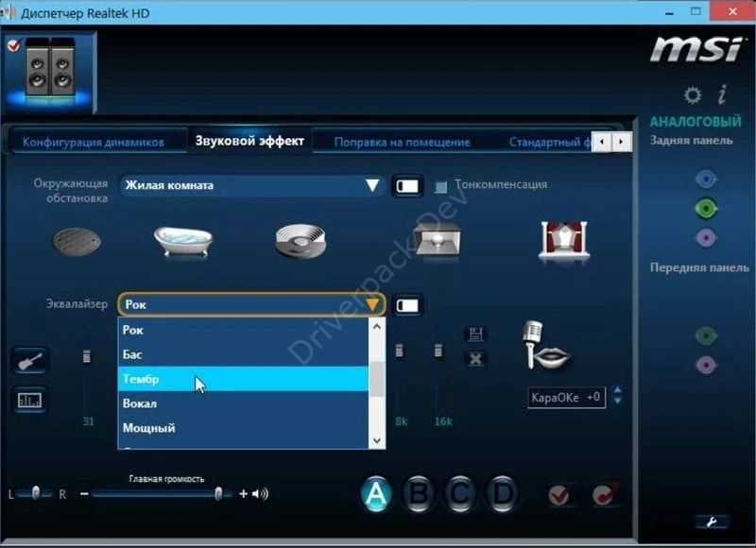This screenshot has height=548, width=756.
Task: Toggle default device checkmark on speakers
Action: click(x=13, y=45)
